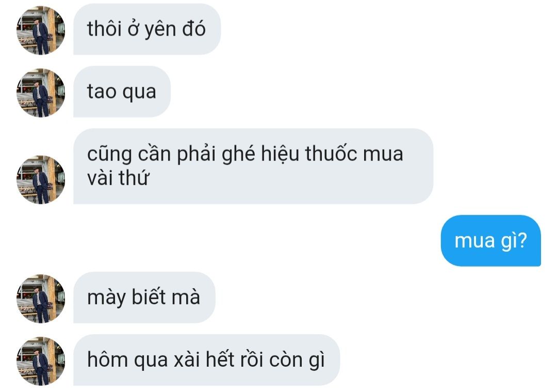
Task: Click 'vài thứ' on the second message line
Action: (118, 178)
